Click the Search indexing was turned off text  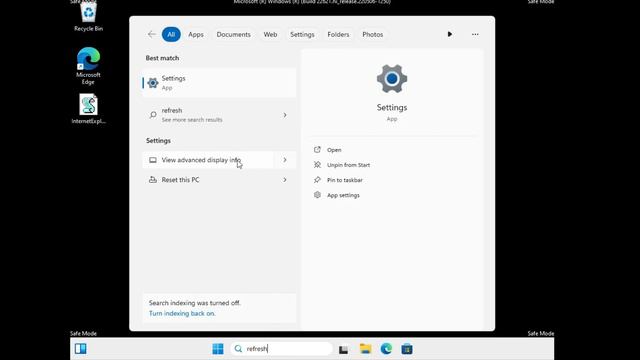pos(195,303)
